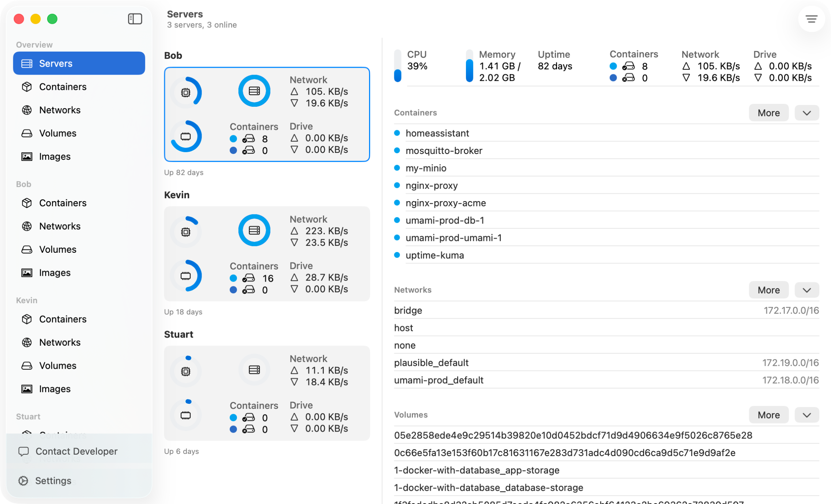Open Containers under the Bob sidebar section
This screenshot has width=831, height=504.
(63, 203)
